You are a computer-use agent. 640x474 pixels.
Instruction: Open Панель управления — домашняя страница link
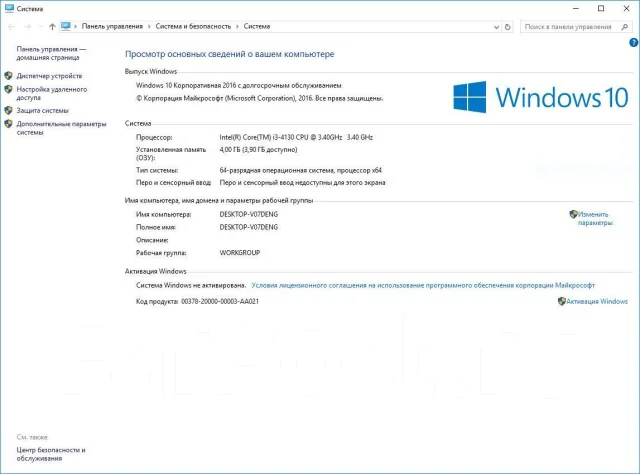pos(51,53)
